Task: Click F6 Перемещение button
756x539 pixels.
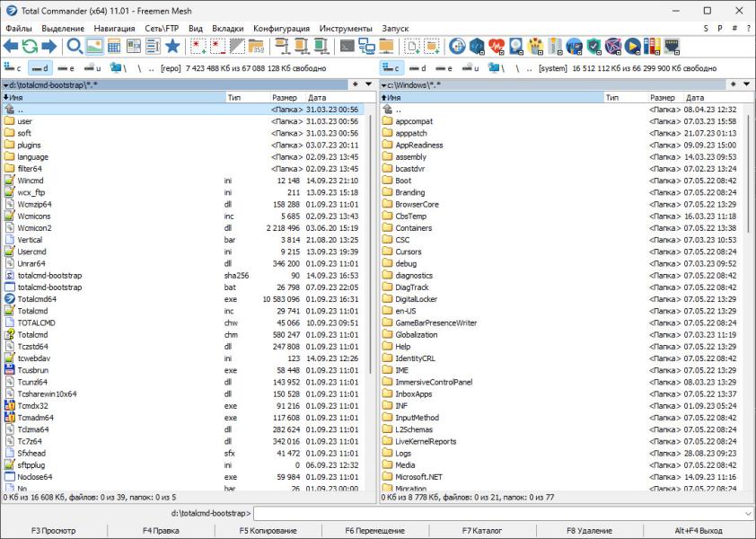Action: 375,531
